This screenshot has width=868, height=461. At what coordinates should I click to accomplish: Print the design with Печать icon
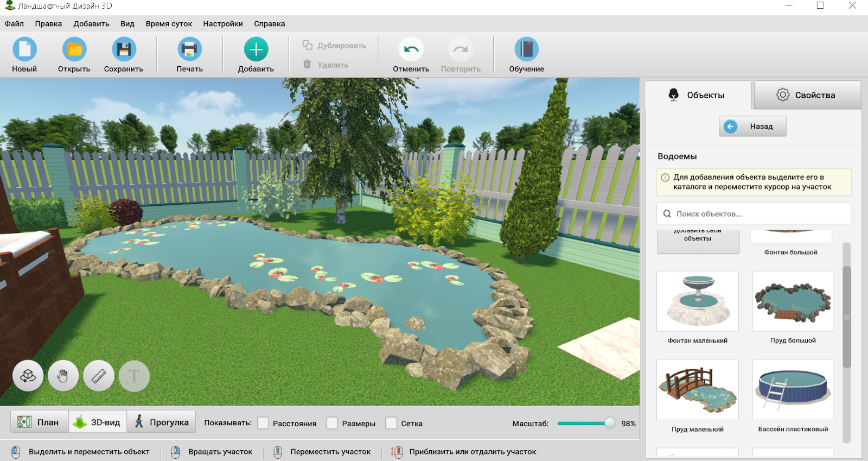click(189, 49)
